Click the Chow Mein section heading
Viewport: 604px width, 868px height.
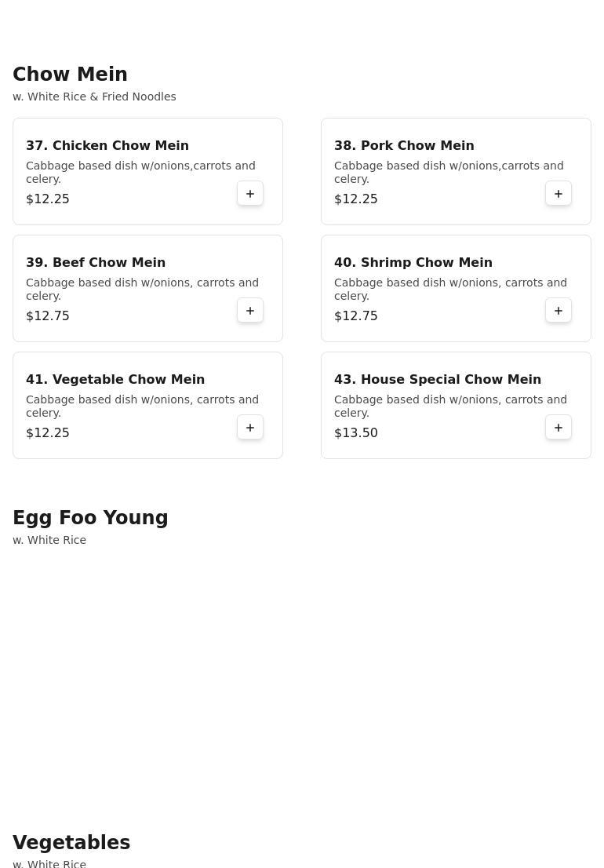(71, 75)
